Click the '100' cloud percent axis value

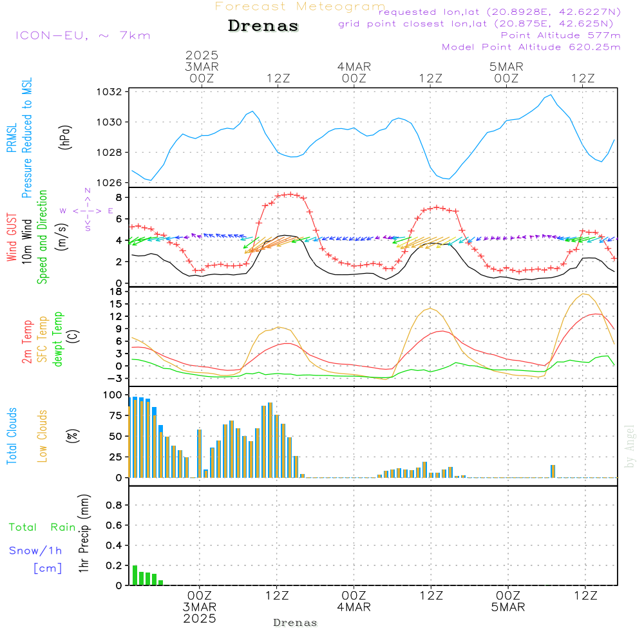pyautogui.click(x=113, y=395)
